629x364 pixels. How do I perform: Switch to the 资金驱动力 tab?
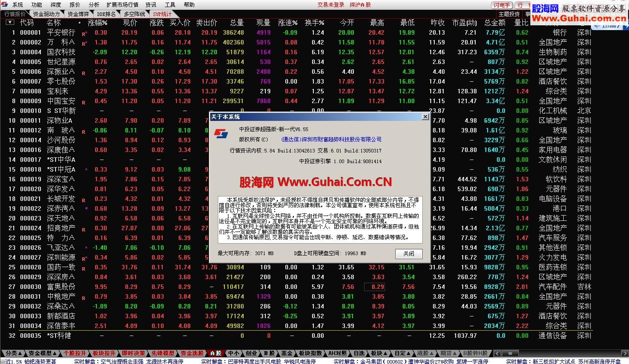click(46, 14)
